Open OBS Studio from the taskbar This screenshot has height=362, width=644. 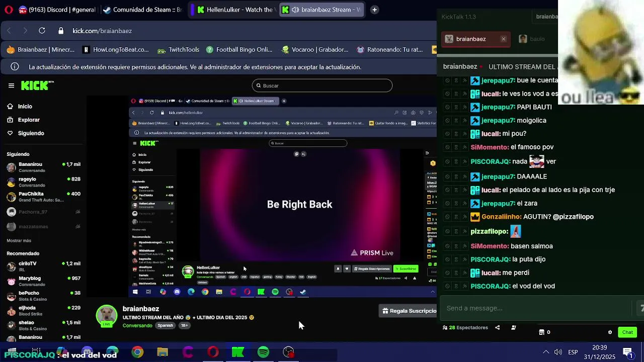288,352
